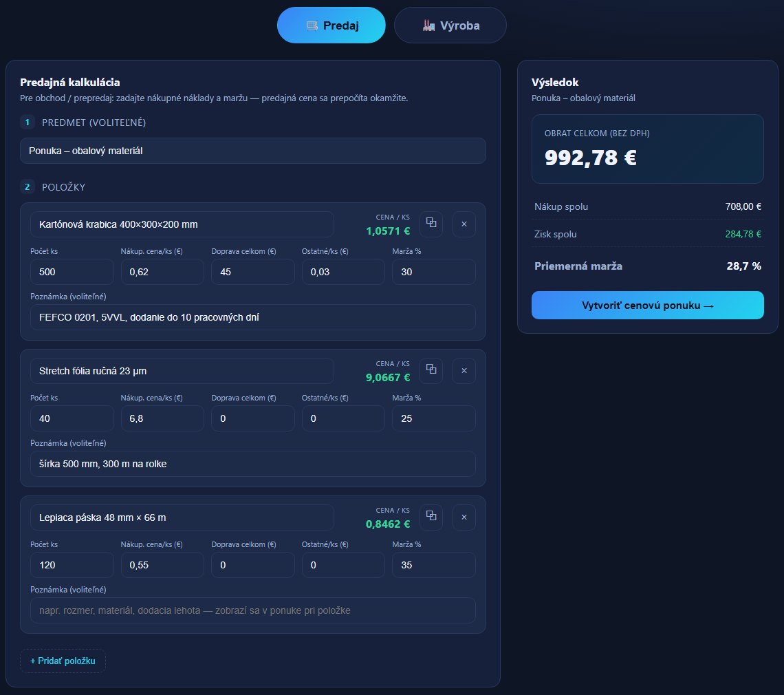Viewport: 784px width, 695px height.
Task: Select the total turnover value 992,78 €
Action: pos(591,158)
